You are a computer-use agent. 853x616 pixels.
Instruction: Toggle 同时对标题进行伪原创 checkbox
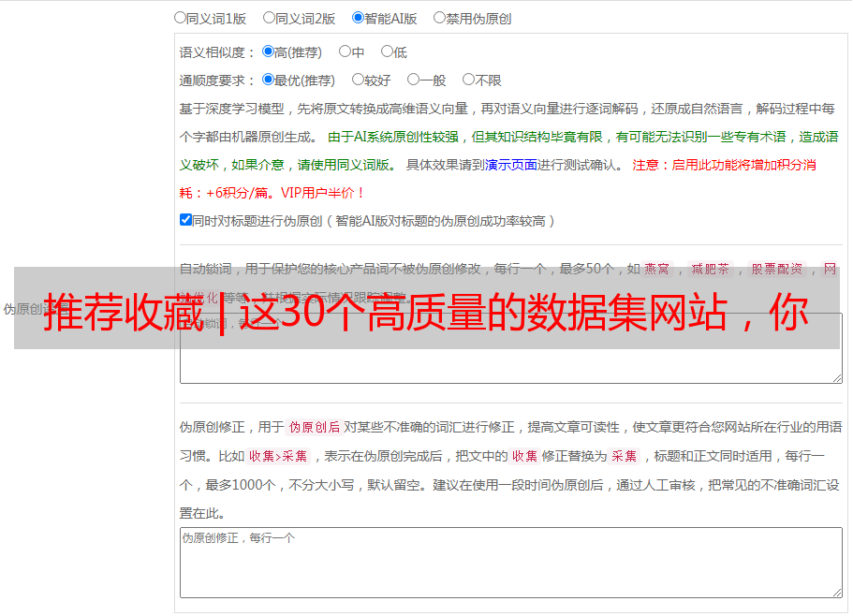click(185, 220)
